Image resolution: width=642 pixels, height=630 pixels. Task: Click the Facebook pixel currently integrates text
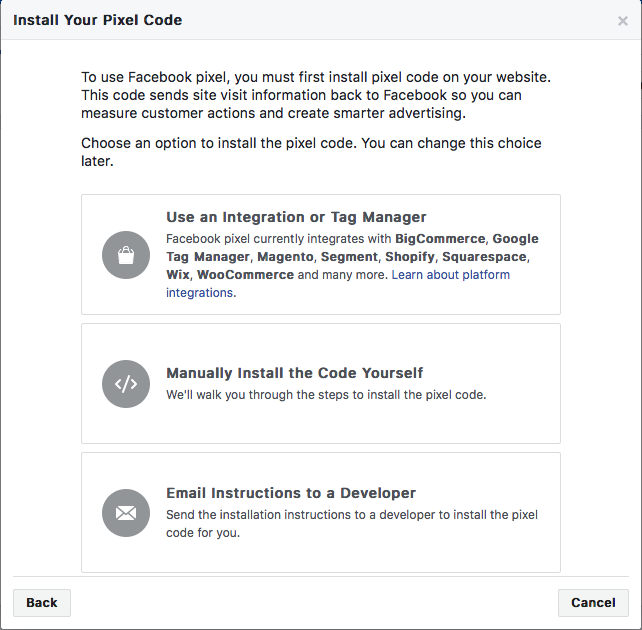(x=279, y=239)
